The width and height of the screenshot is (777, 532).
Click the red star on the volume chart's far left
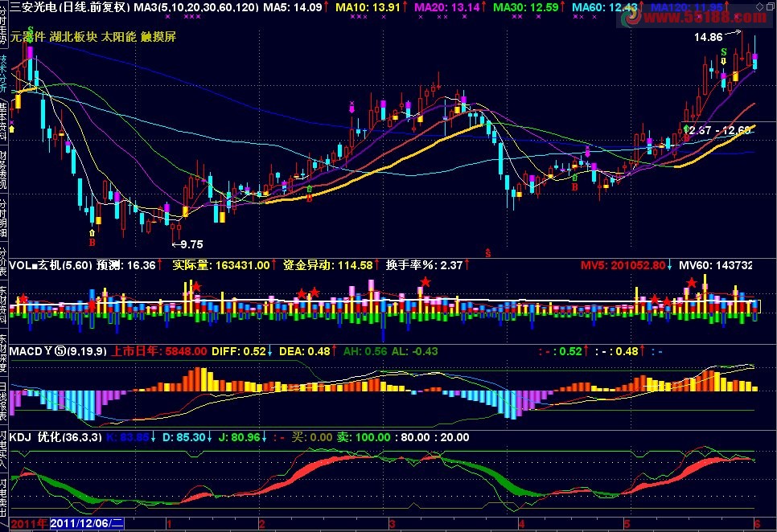[23, 299]
